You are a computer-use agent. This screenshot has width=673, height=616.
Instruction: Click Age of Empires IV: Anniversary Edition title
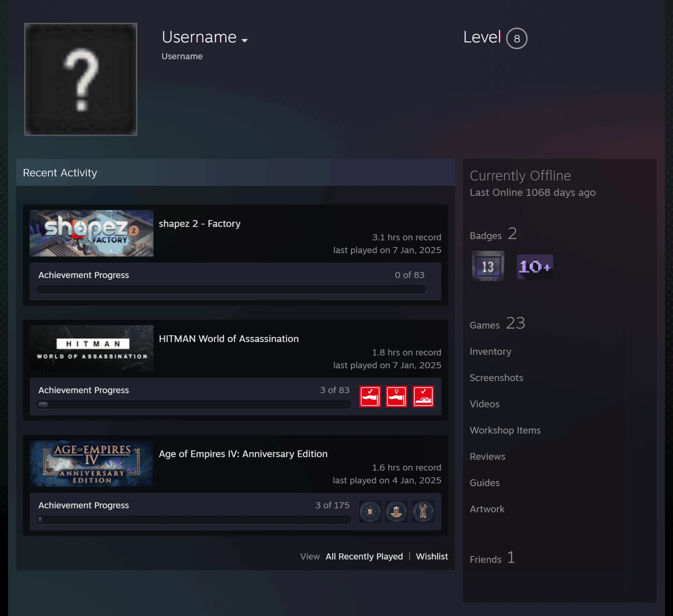point(243,454)
